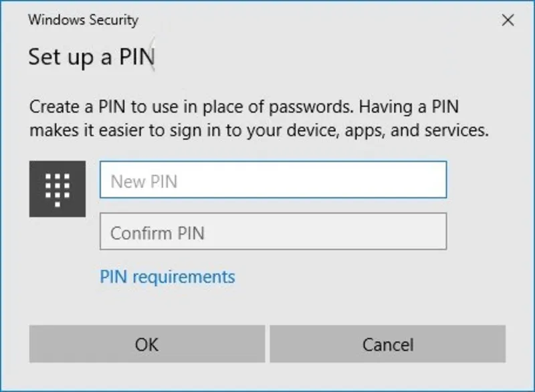535x392 pixels.
Task: Click Cancel to dismiss the dialog
Action: point(387,344)
